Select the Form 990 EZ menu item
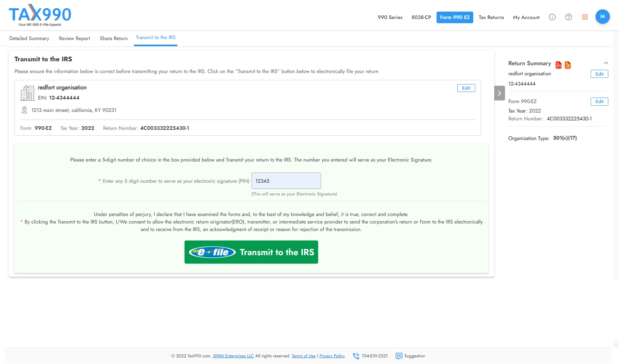 (x=455, y=17)
